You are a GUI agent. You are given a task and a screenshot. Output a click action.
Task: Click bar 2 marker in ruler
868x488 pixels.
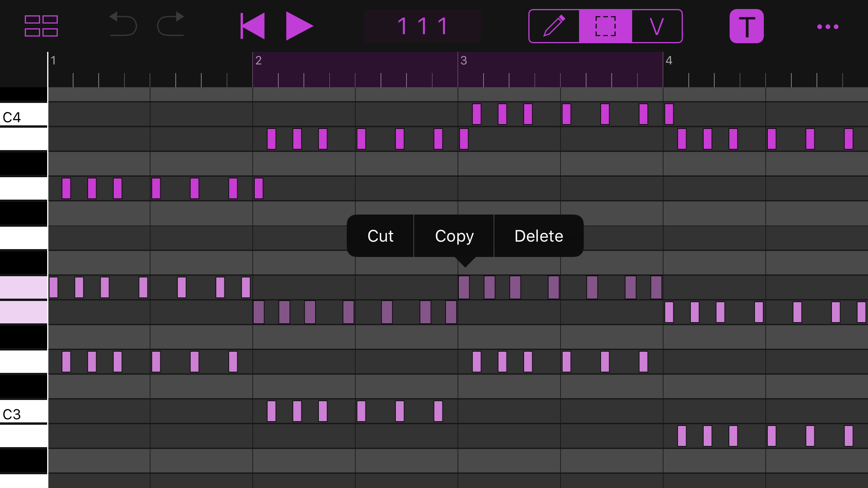pos(258,61)
